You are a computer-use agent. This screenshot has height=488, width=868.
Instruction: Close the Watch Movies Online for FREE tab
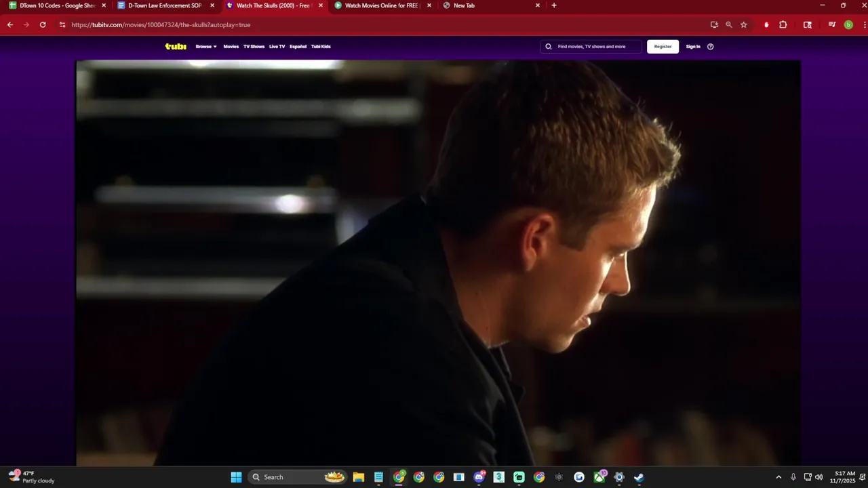(429, 5)
